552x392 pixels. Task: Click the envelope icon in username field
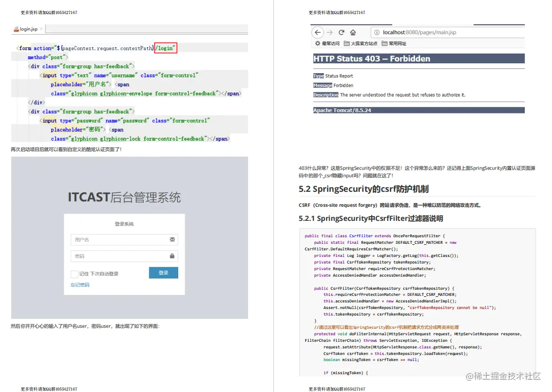(x=172, y=239)
